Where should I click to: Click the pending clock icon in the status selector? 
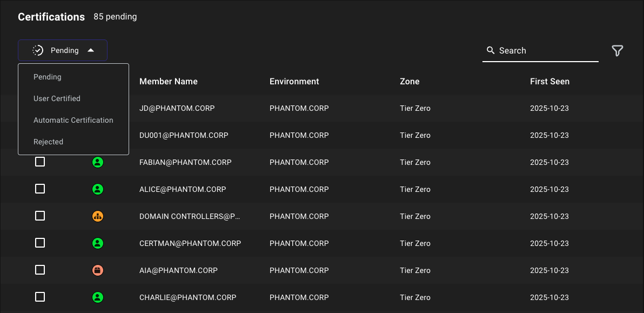(x=38, y=50)
